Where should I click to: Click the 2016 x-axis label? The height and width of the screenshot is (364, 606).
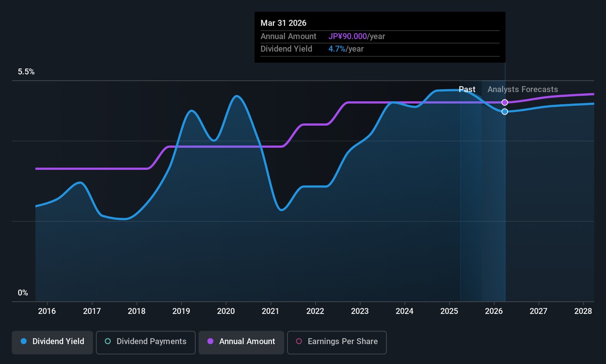point(47,311)
